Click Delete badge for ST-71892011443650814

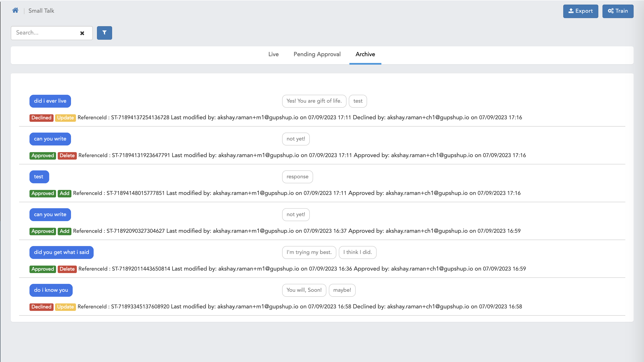[67, 269]
